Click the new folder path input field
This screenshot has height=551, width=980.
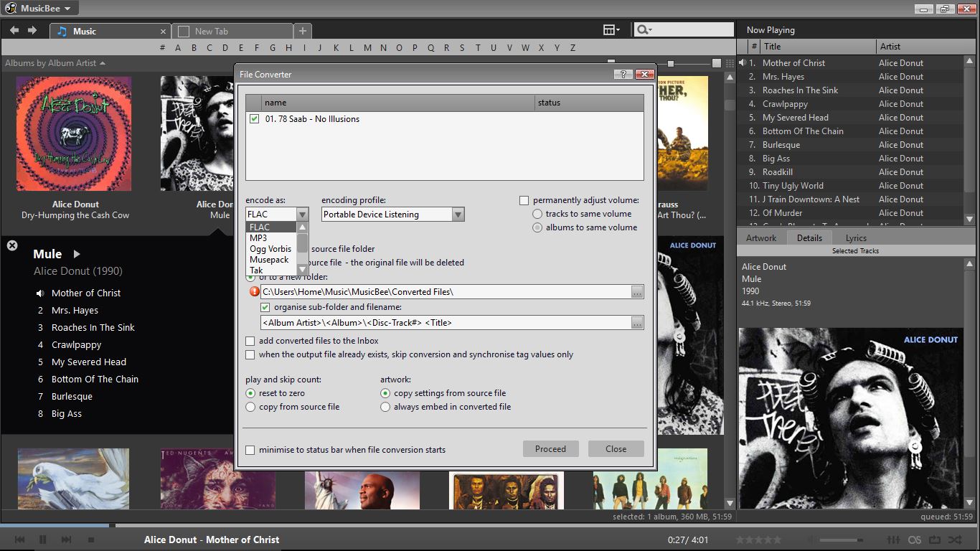point(446,292)
